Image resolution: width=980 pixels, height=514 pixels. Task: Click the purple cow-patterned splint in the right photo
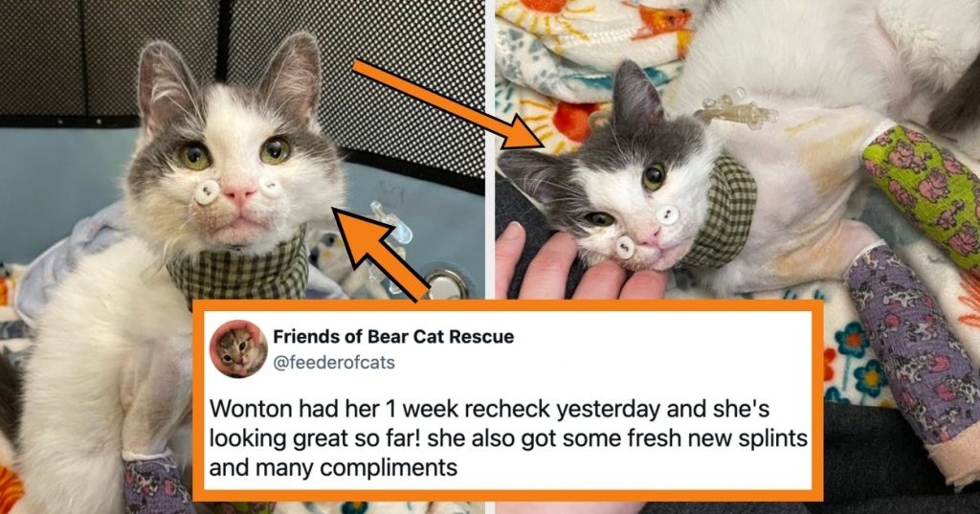[912, 350]
